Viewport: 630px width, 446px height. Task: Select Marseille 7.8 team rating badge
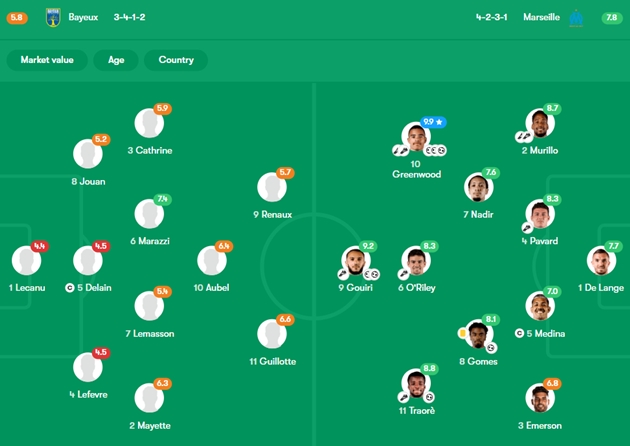pos(612,18)
